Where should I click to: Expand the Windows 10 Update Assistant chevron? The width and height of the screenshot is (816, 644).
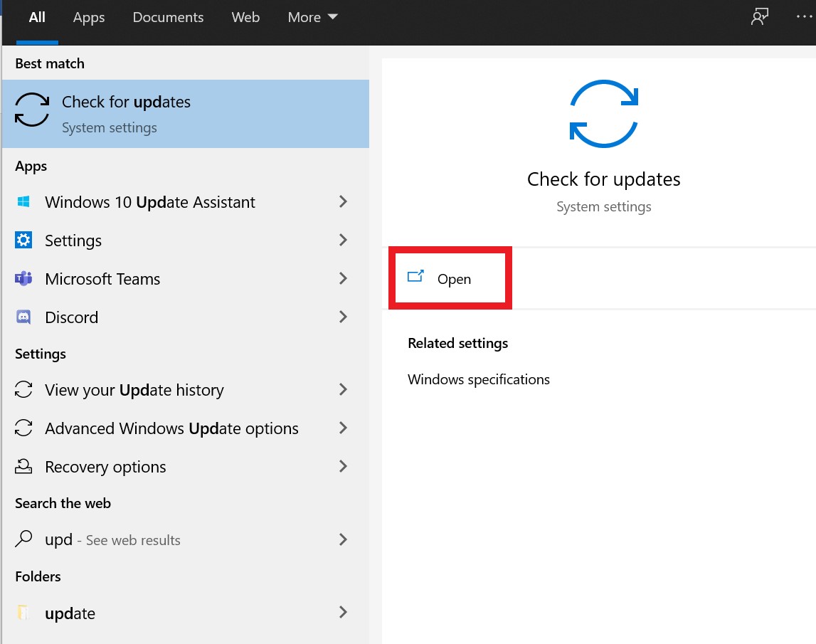pyautogui.click(x=343, y=202)
